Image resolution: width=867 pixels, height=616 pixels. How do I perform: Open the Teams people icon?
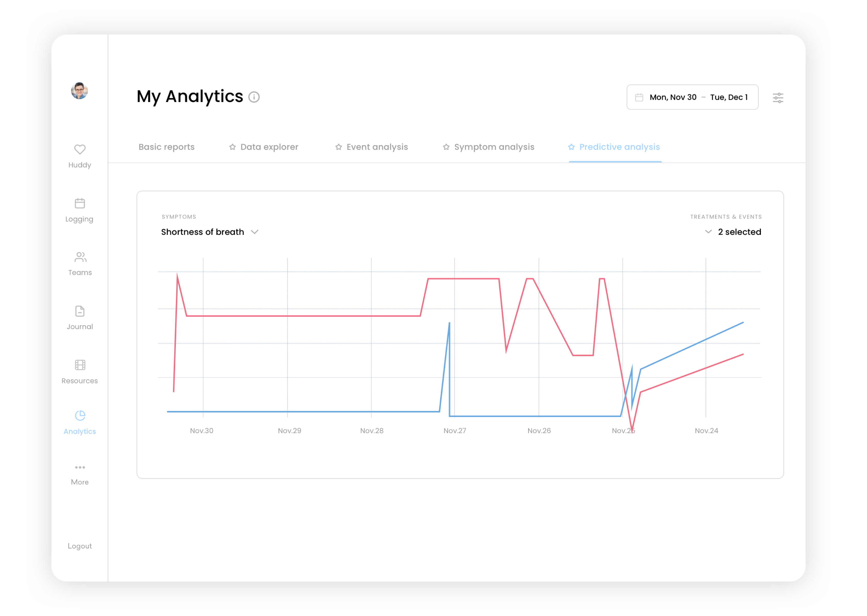pos(80,257)
